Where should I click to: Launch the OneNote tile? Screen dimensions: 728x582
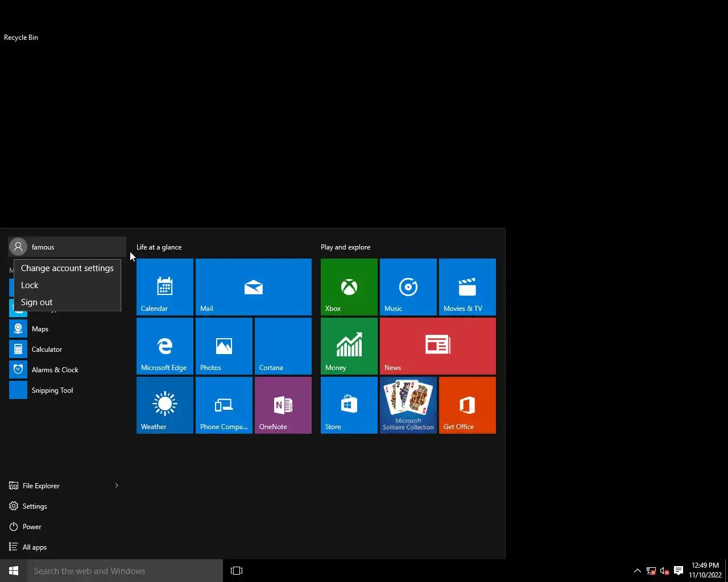click(283, 405)
